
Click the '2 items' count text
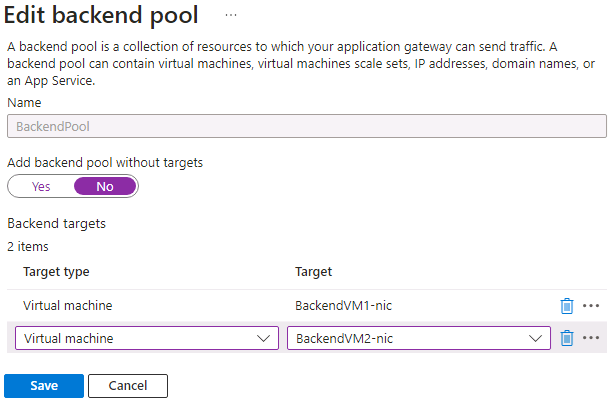click(28, 247)
